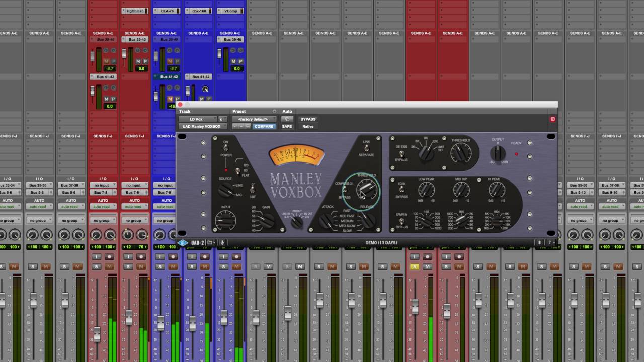Click the volume fader of the soloed track
This screenshot has width=644, height=362.
click(x=415, y=306)
